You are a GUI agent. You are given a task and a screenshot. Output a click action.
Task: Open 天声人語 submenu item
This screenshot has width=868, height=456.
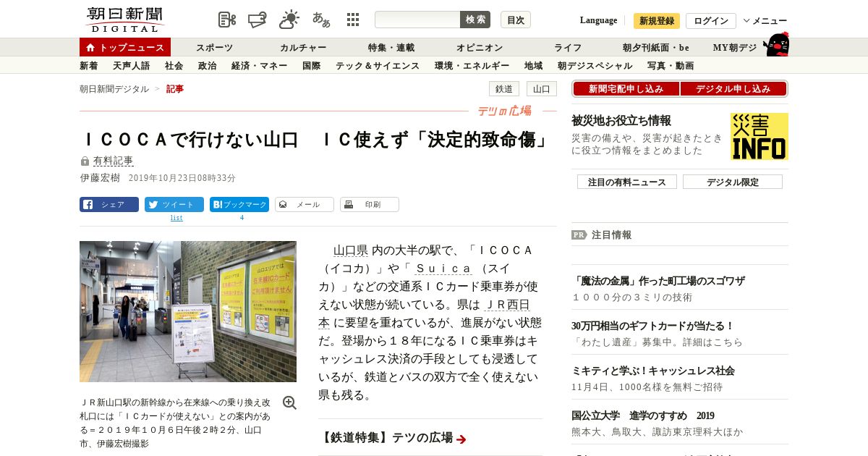coord(132,66)
